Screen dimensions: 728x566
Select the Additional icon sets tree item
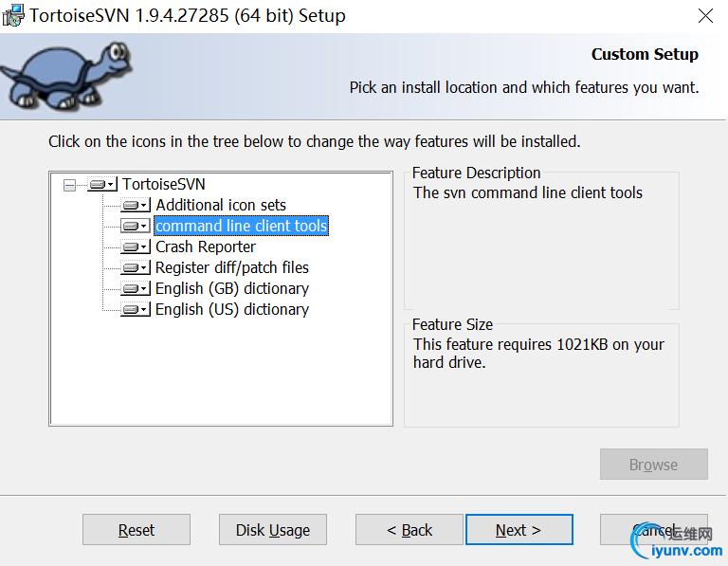tap(221, 205)
